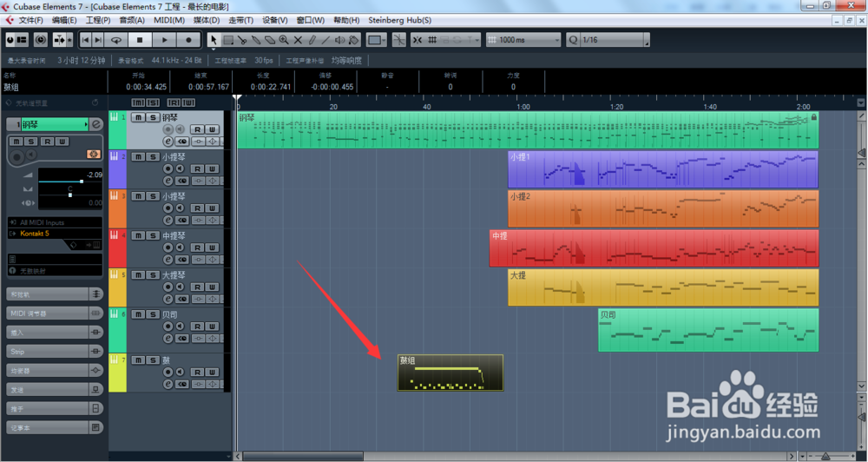Select the Zoom magnifier tool
This screenshot has height=462, width=868.
coord(284,40)
